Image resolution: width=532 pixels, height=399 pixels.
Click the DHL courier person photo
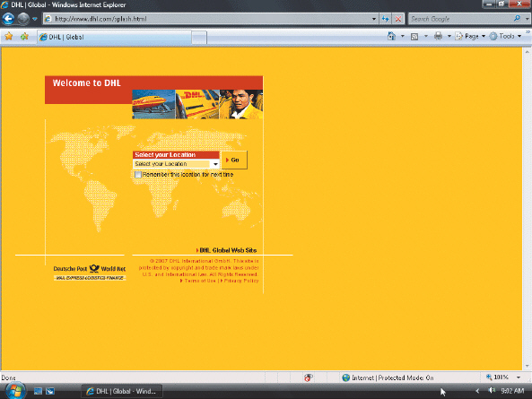coord(241,104)
